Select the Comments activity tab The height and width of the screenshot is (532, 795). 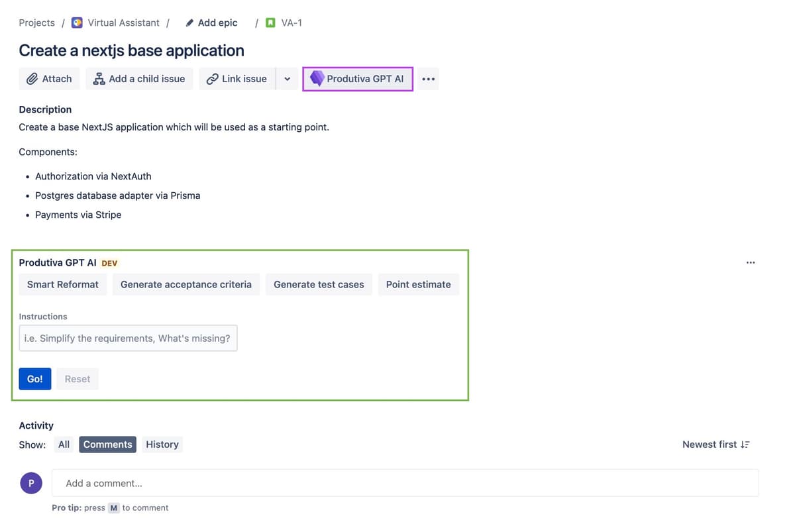[108, 445]
